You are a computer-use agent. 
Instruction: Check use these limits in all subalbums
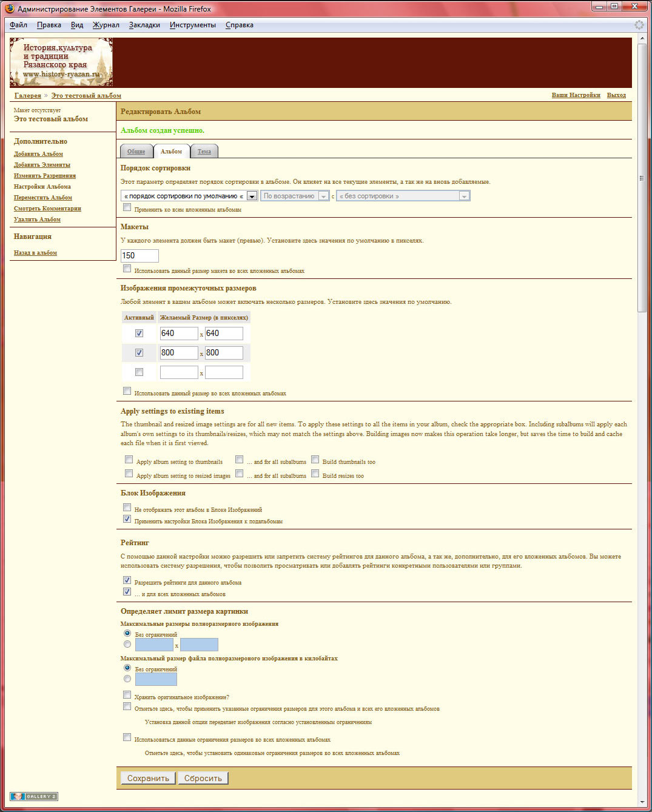tap(127, 737)
